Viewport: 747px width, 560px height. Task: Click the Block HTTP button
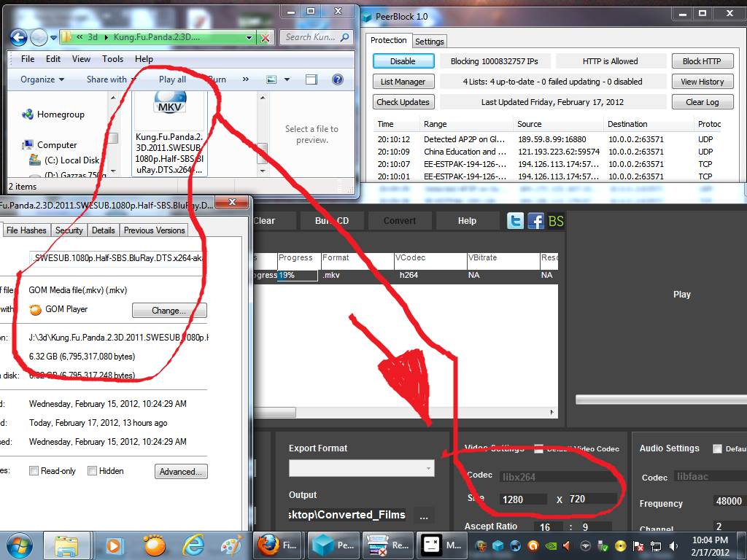point(701,61)
